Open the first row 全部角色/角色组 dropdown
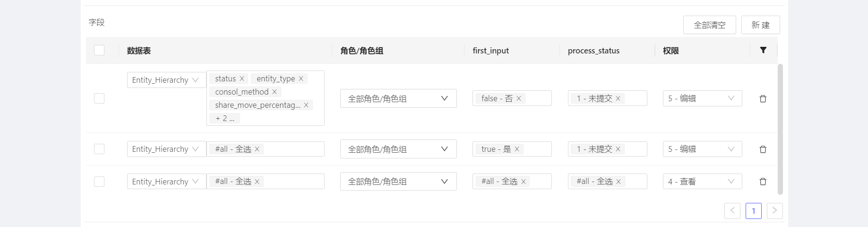Viewport: 868px width, 227px height. [398, 98]
